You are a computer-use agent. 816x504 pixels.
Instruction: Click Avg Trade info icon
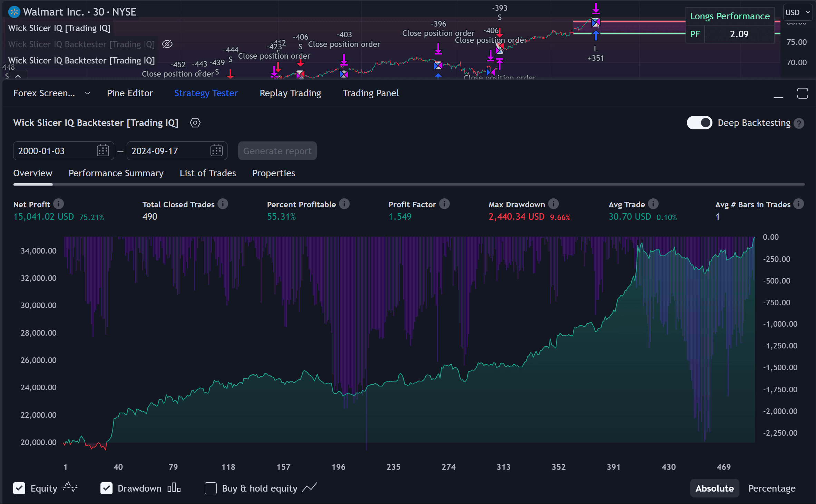tap(653, 204)
